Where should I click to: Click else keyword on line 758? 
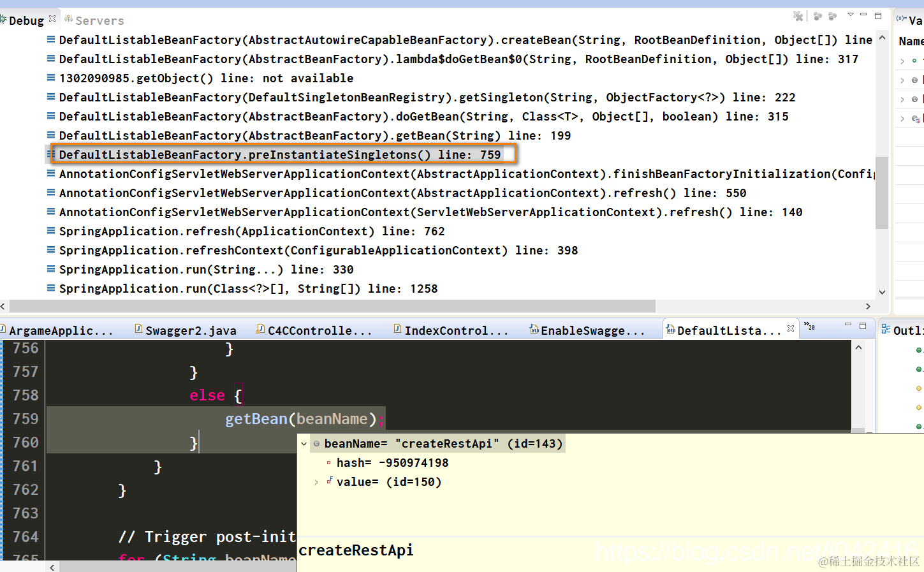click(207, 395)
